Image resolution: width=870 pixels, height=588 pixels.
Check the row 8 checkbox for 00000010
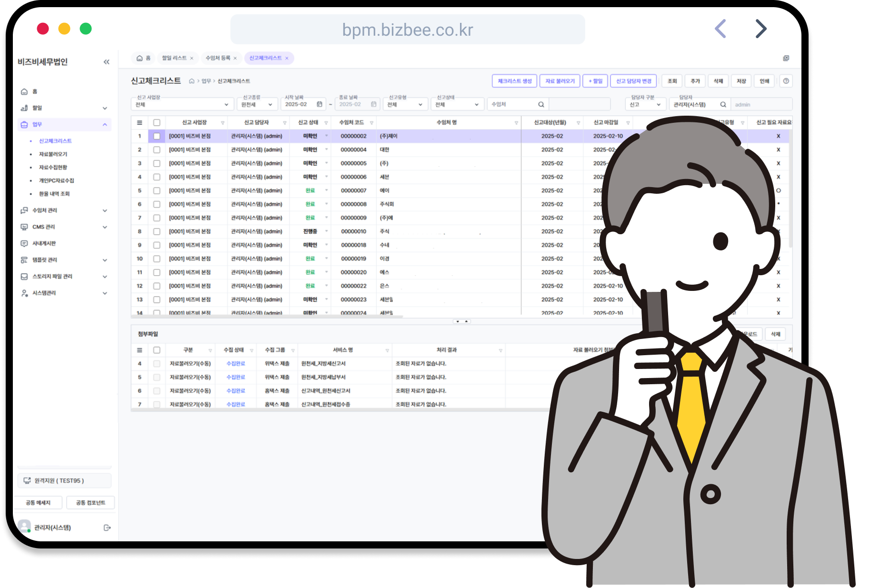157,231
